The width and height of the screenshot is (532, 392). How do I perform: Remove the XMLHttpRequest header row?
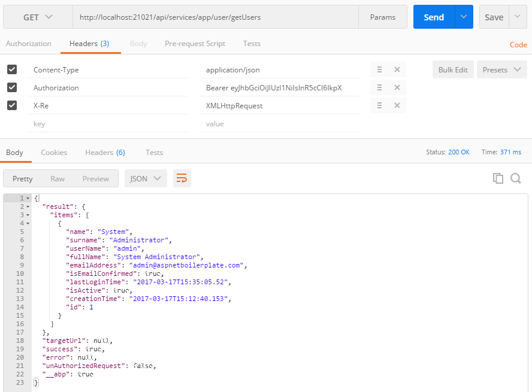(x=397, y=105)
